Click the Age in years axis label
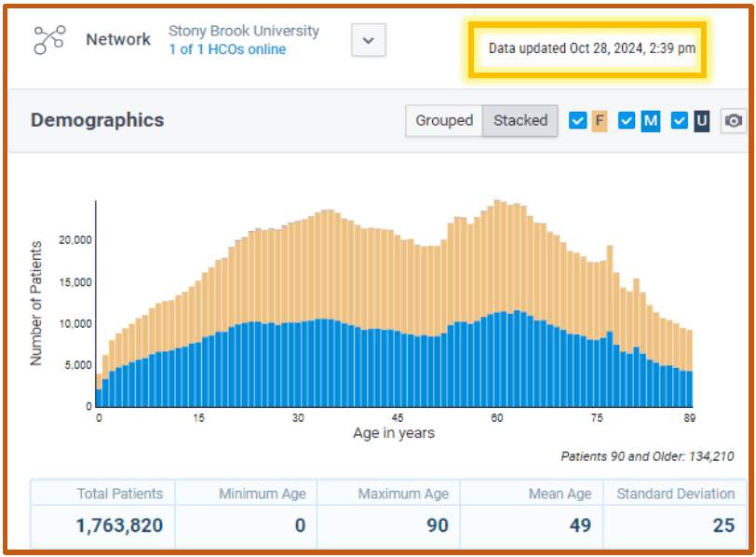The width and height of the screenshot is (756, 557). [x=394, y=433]
